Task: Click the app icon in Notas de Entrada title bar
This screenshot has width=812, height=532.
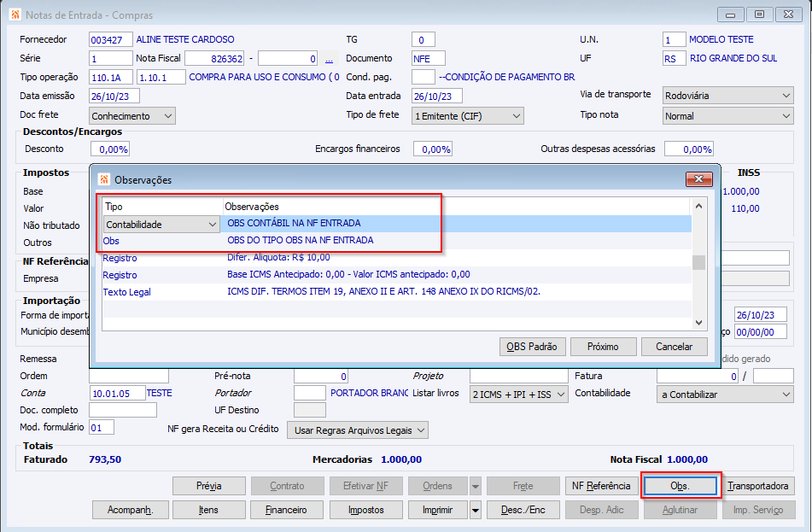Action: pyautogui.click(x=15, y=15)
